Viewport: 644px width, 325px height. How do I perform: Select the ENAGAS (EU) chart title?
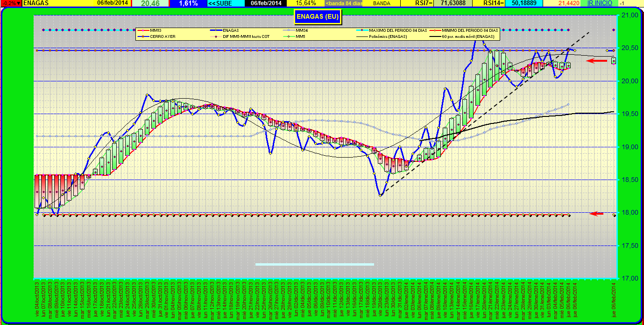point(318,18)
